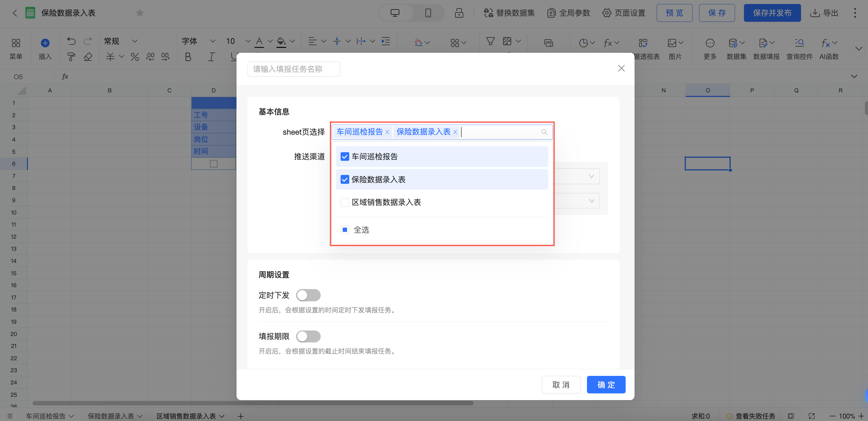Toggle bold formatting

point(188,56)
